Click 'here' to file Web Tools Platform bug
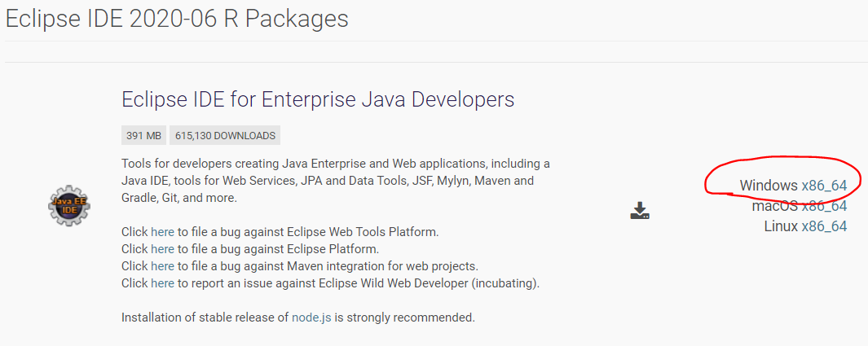This screenshot has height=346, width=868. (x=162, y=231)
